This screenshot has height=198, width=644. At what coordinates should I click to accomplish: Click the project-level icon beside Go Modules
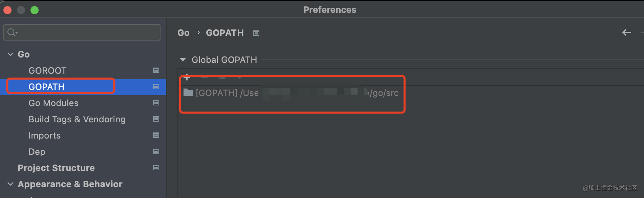click(156, 103)
